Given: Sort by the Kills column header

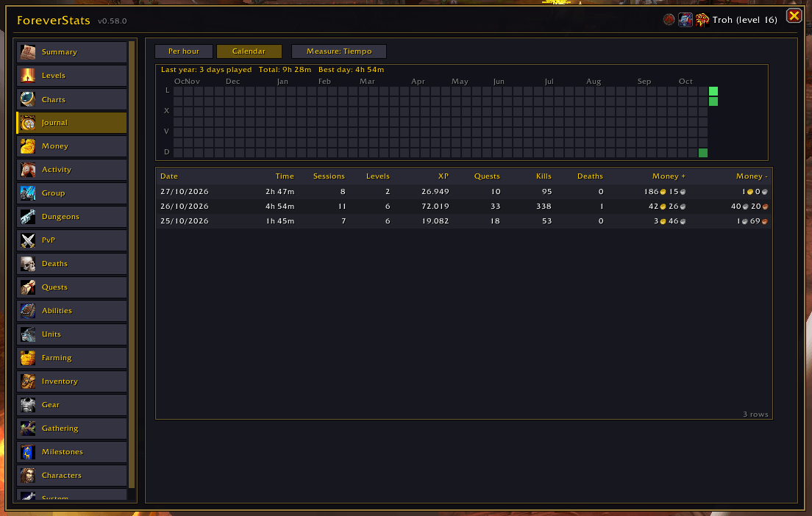Looking at the screenshot, I should click(544, 176).
